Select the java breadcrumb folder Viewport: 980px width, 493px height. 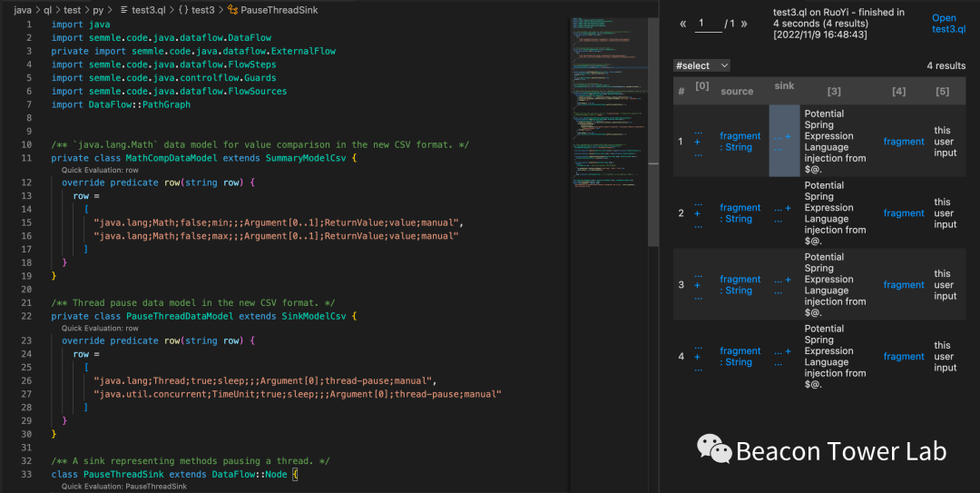click(x=23, y=9)
